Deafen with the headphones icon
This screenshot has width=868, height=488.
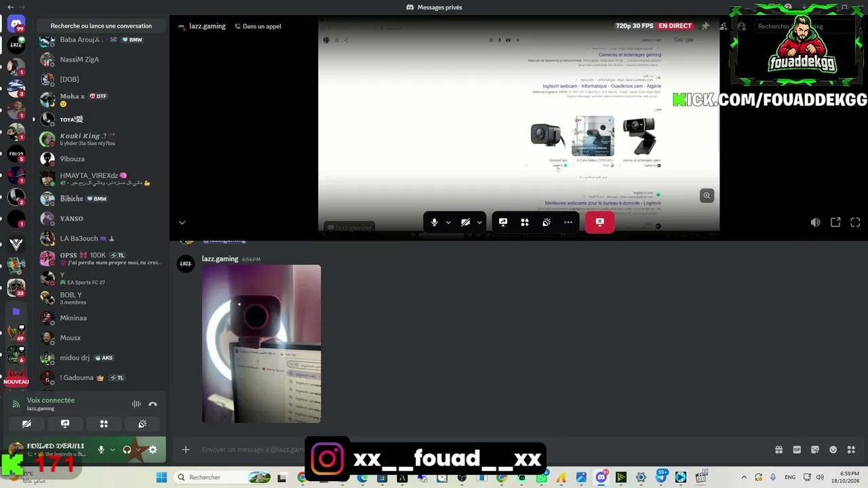click(x=127, y=449)
